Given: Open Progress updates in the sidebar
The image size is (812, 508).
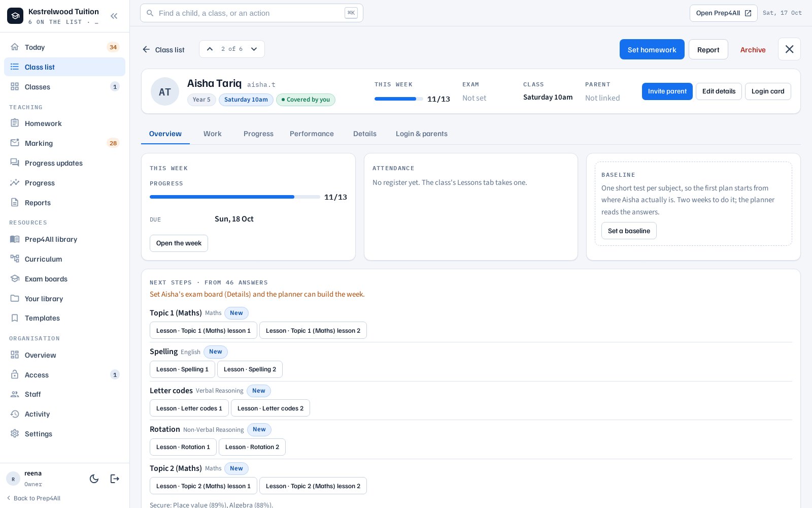Looking at the screenshot, I should pyautogui.click(x=64, y=163).
